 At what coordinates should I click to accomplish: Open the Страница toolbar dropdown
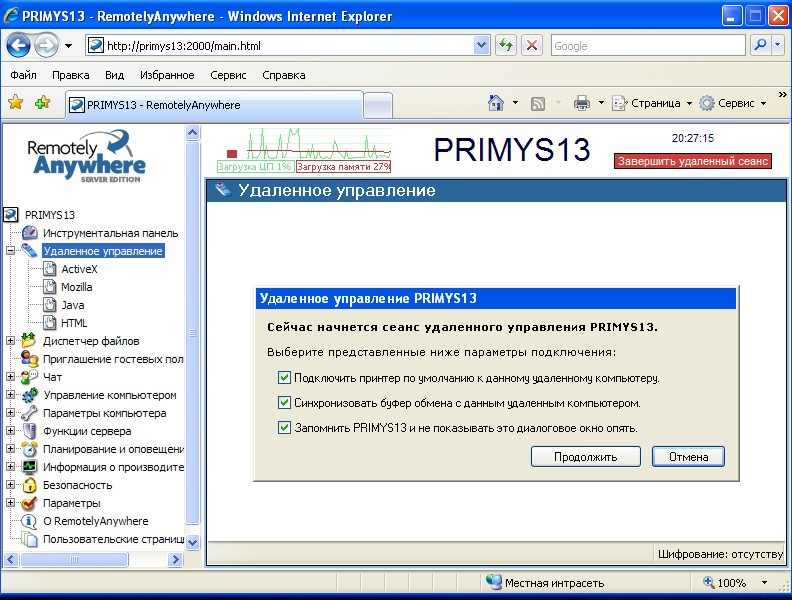click(689, 103)
